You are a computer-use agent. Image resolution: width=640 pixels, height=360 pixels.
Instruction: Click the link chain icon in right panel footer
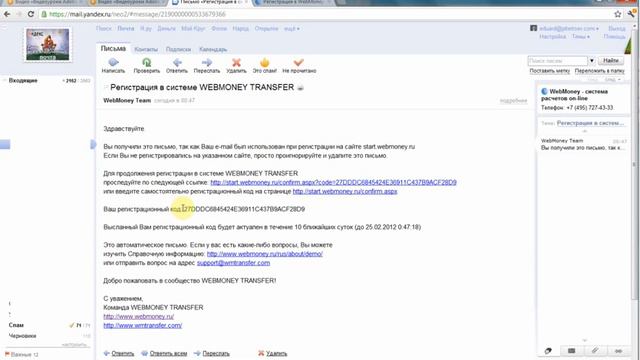(x=618, y=351)
